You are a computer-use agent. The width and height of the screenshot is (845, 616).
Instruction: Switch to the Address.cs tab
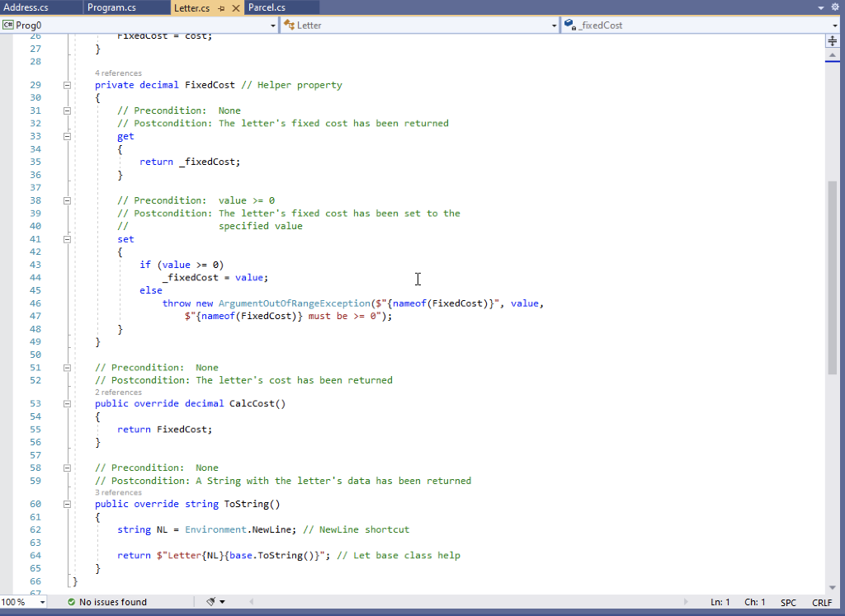pyautogui.click(x=41, y=7)
